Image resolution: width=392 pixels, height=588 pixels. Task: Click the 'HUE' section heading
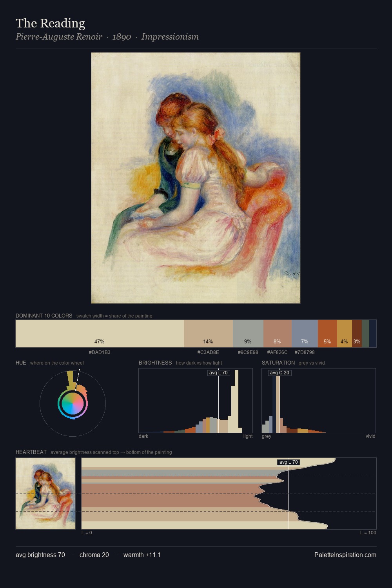click(x=21, y=363)
